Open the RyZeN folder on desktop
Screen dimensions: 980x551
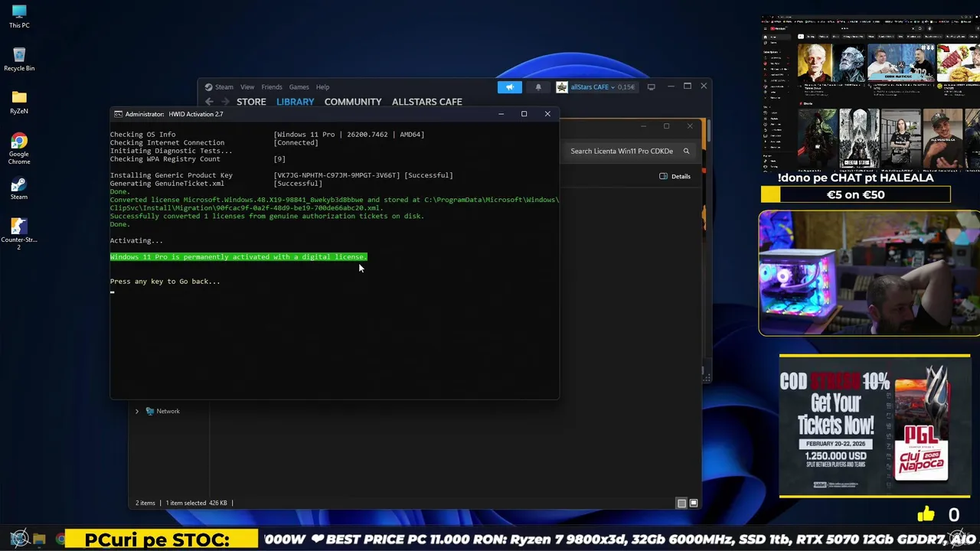(19, 103)
